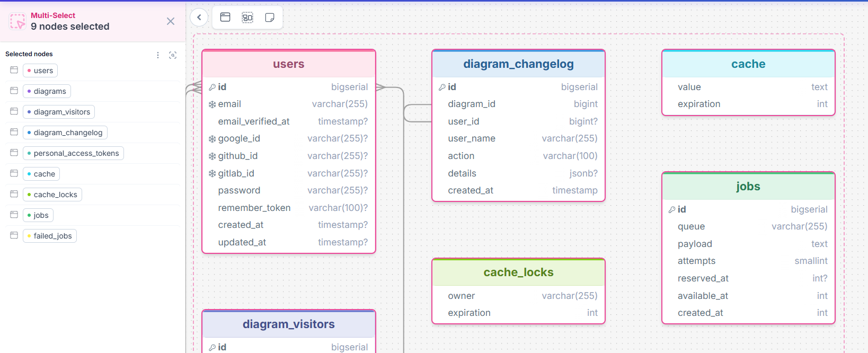The image size is (868, 353).
Task: Select the cache chip in the node list
Action: pos(41,174)
